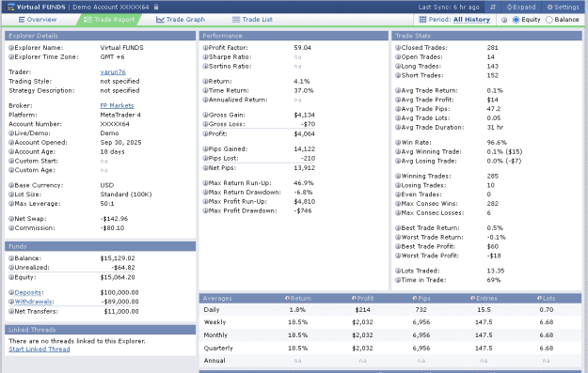Click info icon next to Commission
Screen dimensions: 588x373
coord(11,227)
